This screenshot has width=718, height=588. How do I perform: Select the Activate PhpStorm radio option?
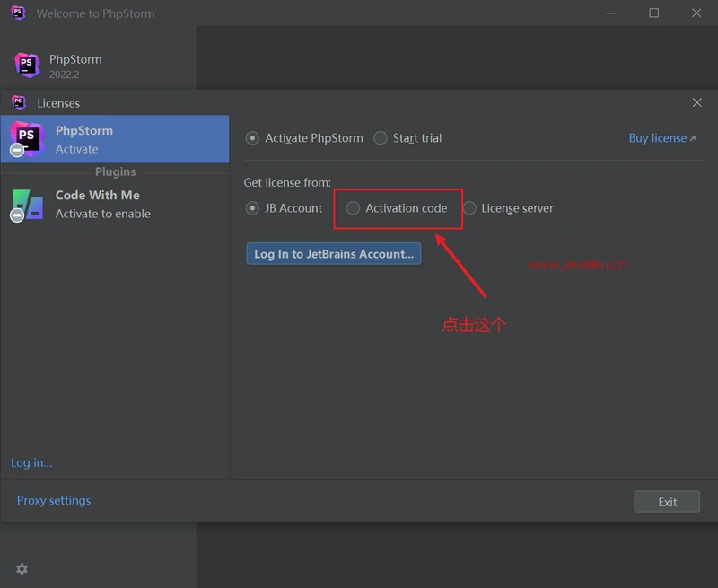tap(253, 138)
